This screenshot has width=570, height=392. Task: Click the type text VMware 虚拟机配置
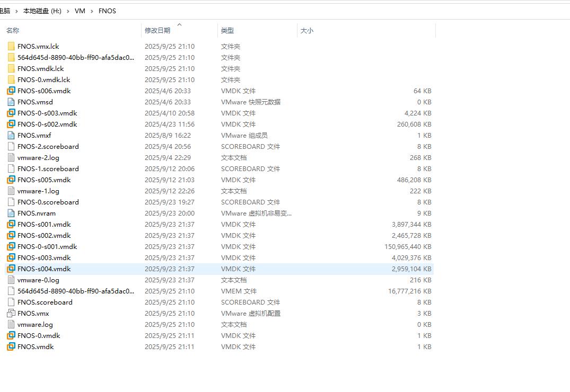pos(251,313)
